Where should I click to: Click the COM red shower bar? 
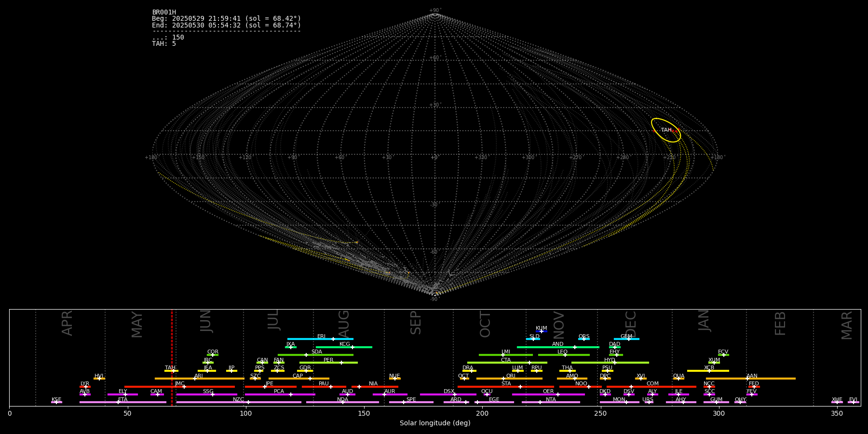[x=652, y=387]
